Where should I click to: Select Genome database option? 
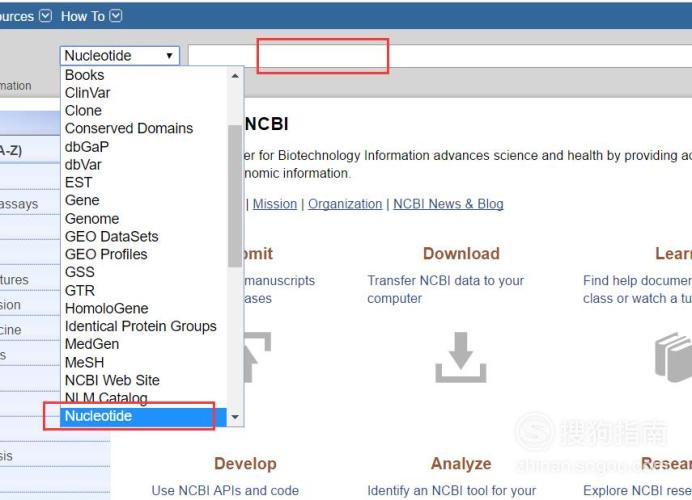point(143,218)
